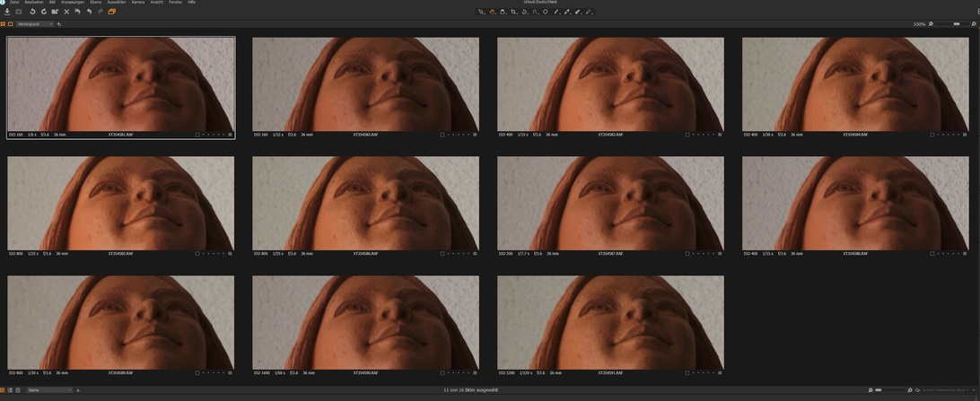Open the Kamera menu
The height and width of the screenshot is (401, 980).
(138, 3)
